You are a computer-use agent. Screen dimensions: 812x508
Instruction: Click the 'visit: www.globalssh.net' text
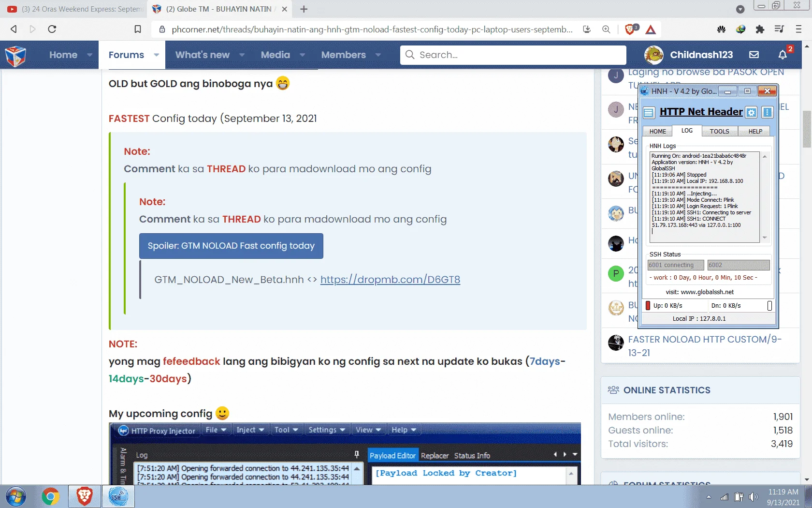pos(699,292)
